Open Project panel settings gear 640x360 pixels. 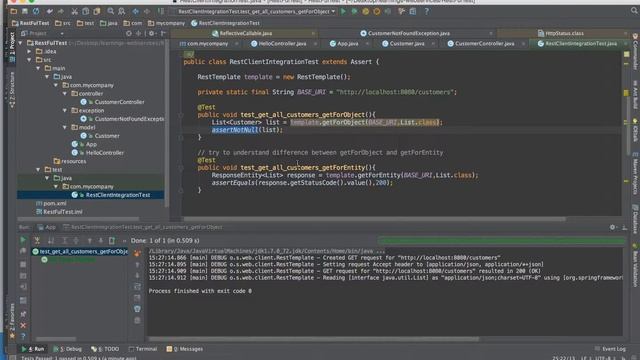151,33
